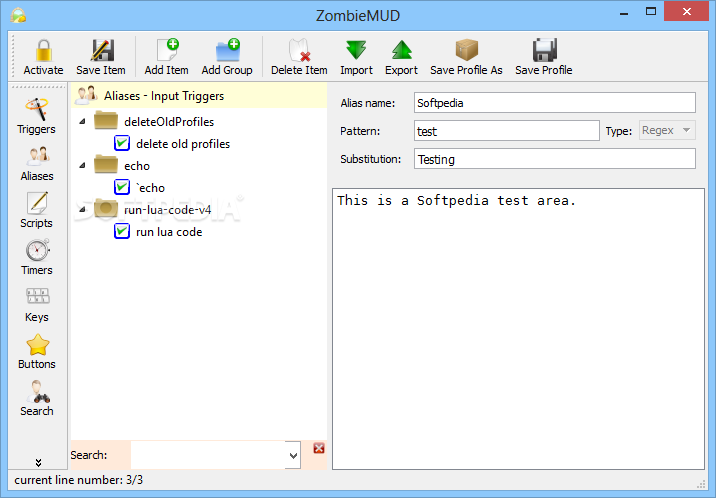Click the Activate padlock icon
716x498 pixels.
[x=43, y=50]
